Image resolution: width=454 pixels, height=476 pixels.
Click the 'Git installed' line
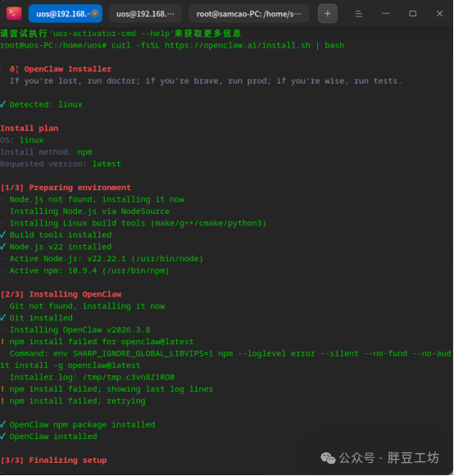point(36,318)
